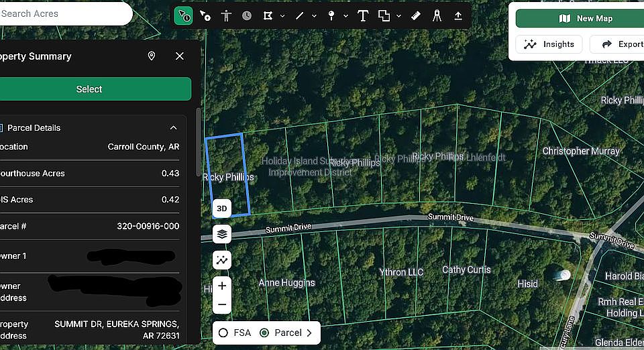
Task: Click the green Select button
Action: click(95, 89)
